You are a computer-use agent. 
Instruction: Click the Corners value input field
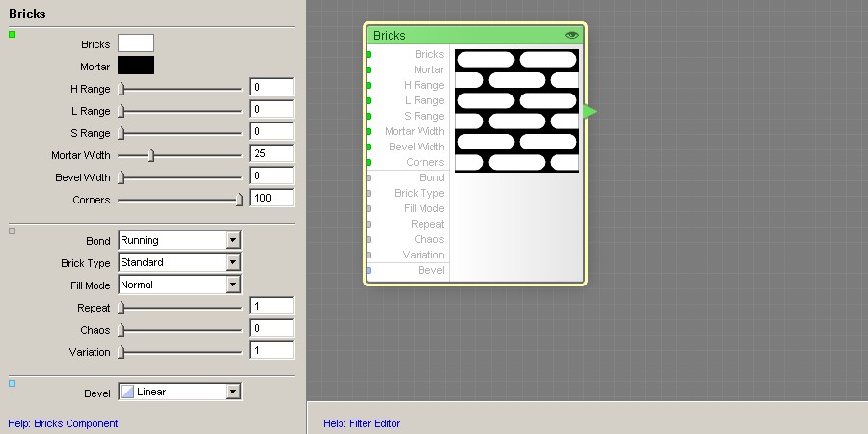point(271,199)
